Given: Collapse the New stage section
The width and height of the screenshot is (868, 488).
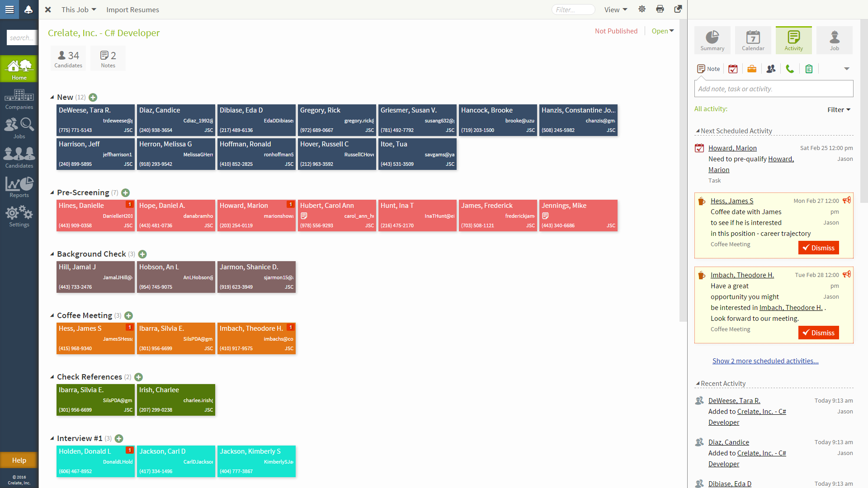Looking at the screenshot, I should 52,97.
